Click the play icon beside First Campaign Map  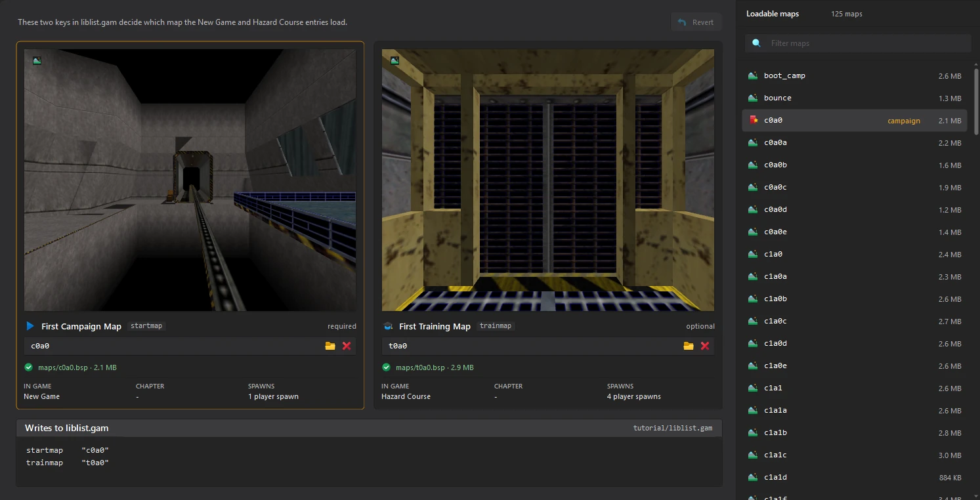tap(30, 326)
